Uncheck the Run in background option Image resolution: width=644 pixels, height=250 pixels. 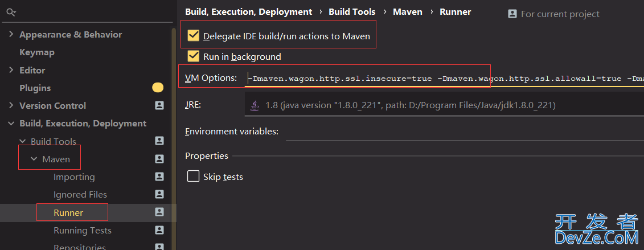(x=194, y=56)
